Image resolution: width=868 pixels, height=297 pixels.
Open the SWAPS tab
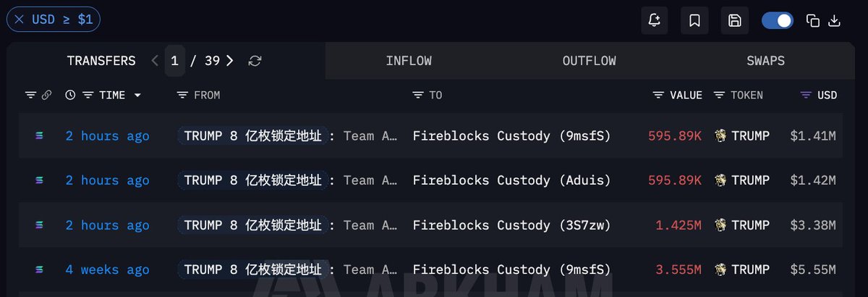(765, 61)
